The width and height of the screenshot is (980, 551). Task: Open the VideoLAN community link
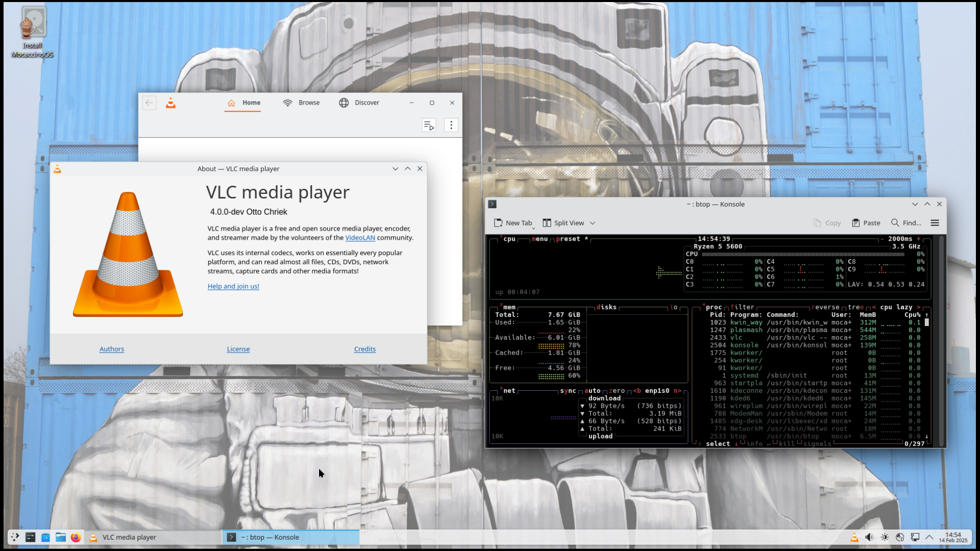click(360, 238)
